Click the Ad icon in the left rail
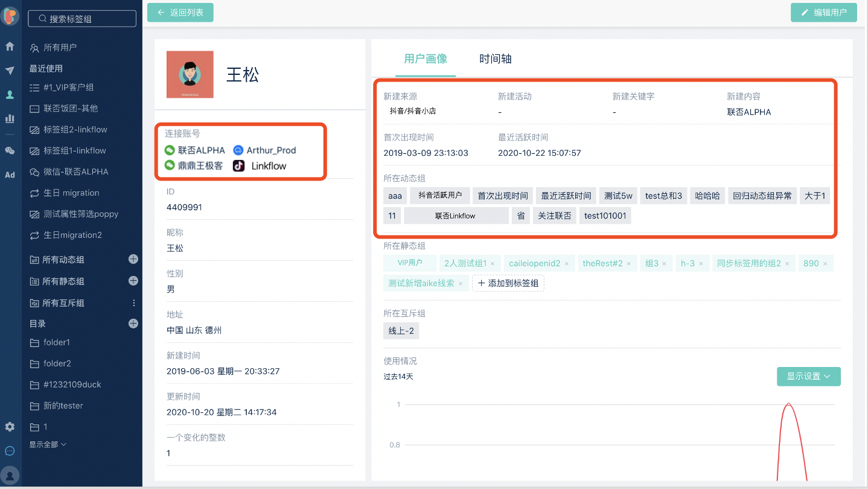868x489 pixels. (x=10, y=175)
